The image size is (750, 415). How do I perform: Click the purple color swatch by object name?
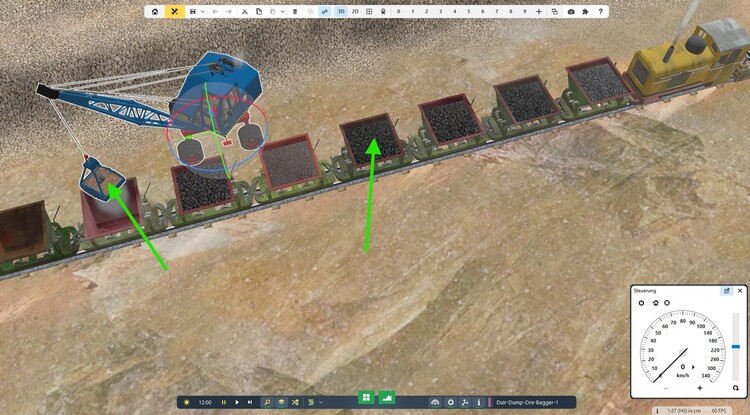pos(489,403)
